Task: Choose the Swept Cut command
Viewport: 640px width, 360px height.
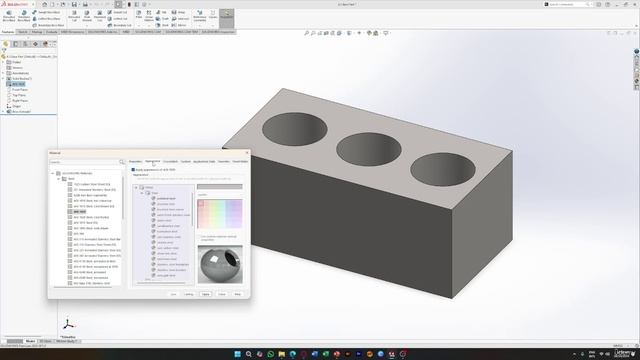Action: click(118, 12)
